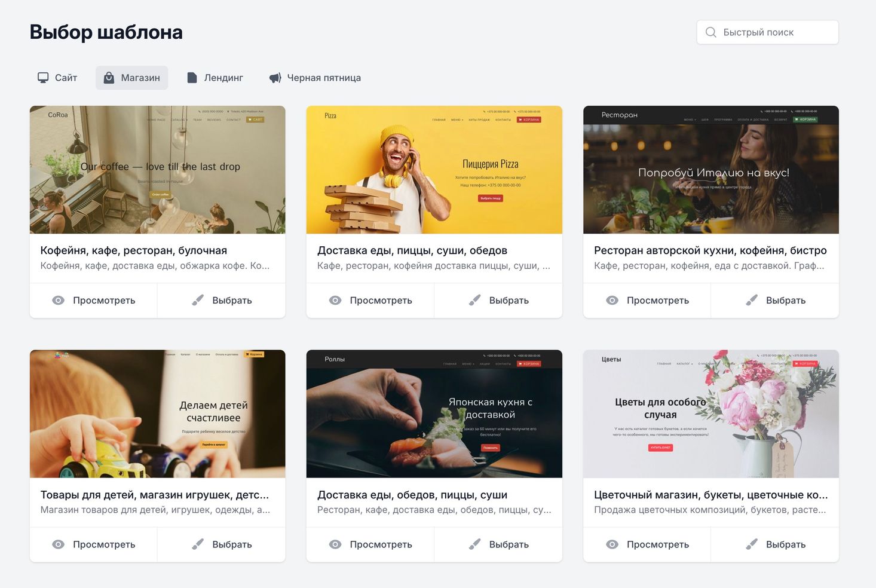Click brush icon under children's toys template
Viewport: 876px width, 588px height.
coord(198,544)
